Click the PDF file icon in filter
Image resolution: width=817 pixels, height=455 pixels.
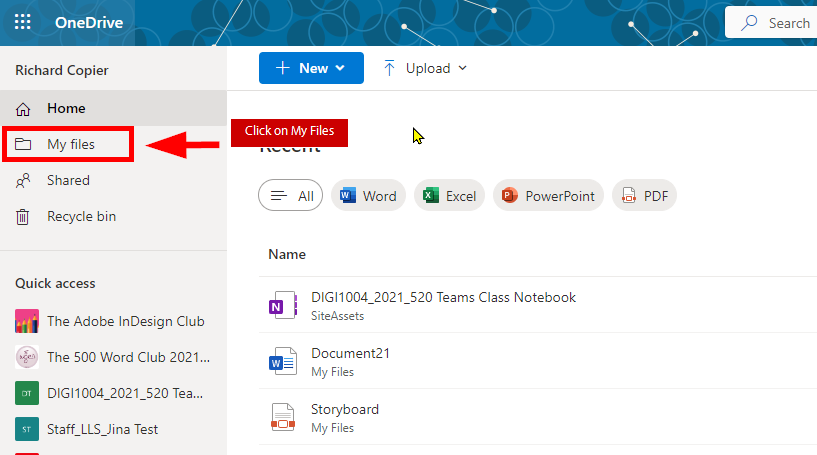[629, 195]
